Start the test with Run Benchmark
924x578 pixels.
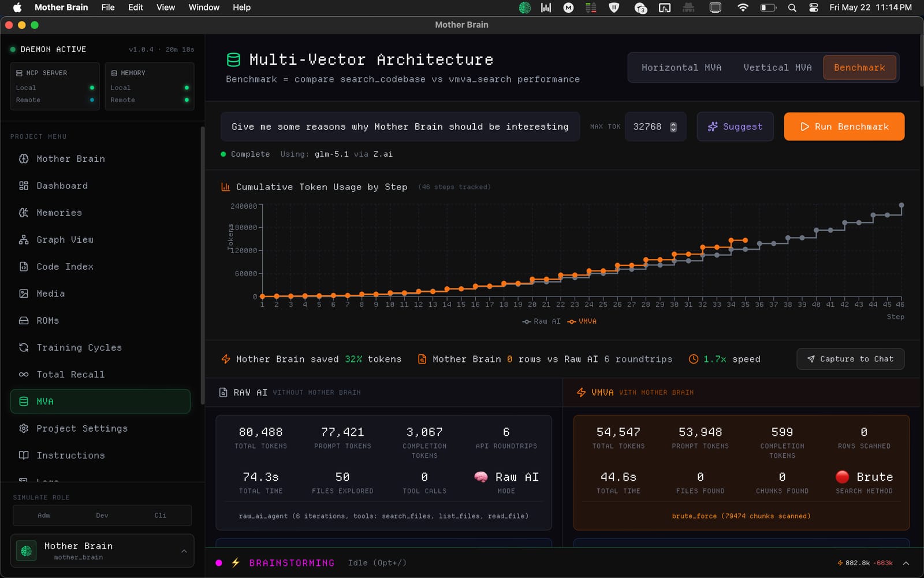coord(844,127)
